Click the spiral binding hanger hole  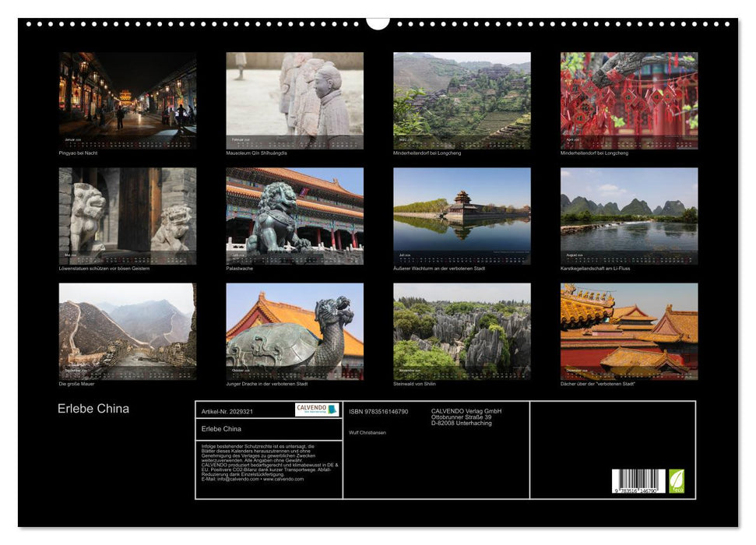(x=378, y=23)
